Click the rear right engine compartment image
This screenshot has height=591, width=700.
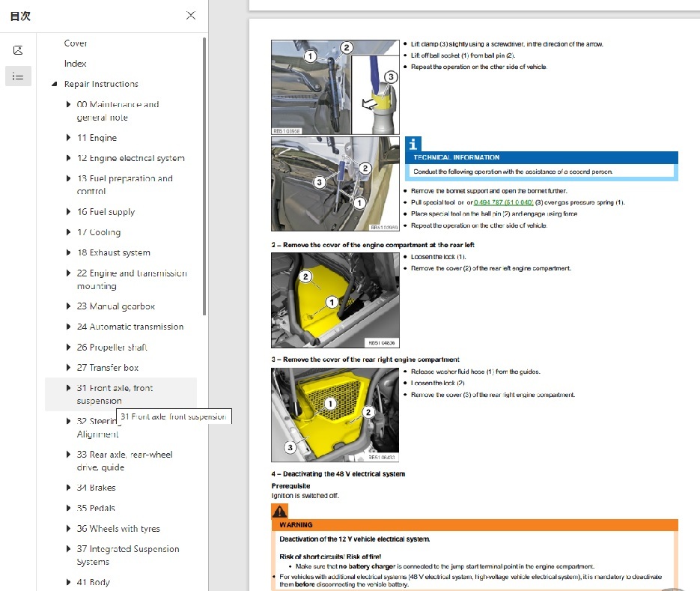point(335,414)
